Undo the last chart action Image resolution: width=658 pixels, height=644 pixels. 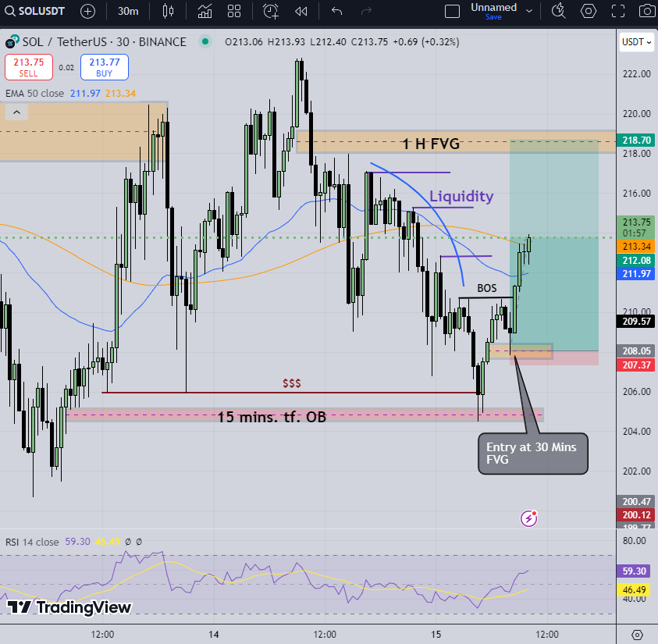tap(336, 12)
